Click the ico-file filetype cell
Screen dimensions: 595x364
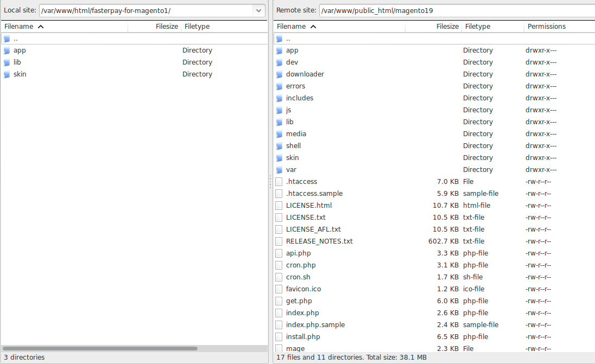point(473,289)
